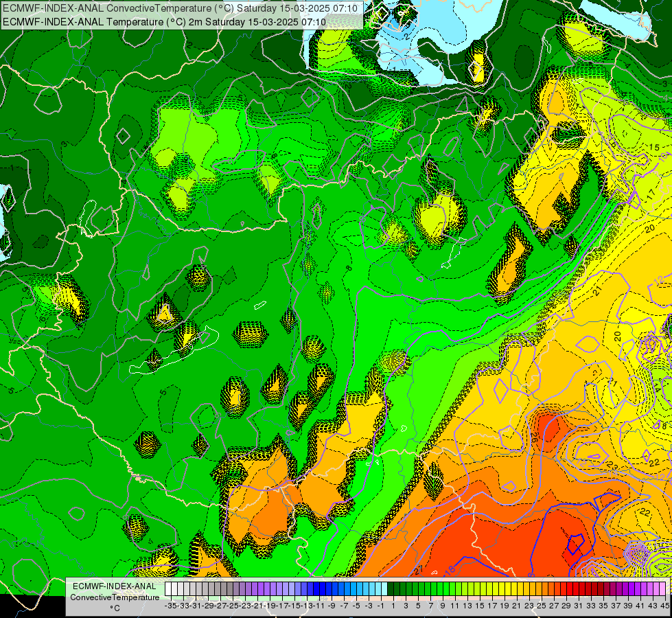672x618 pixels.
Task: Click the legend title ECMWF-INDEX-ANAL
Action: [x=115, y=586]
